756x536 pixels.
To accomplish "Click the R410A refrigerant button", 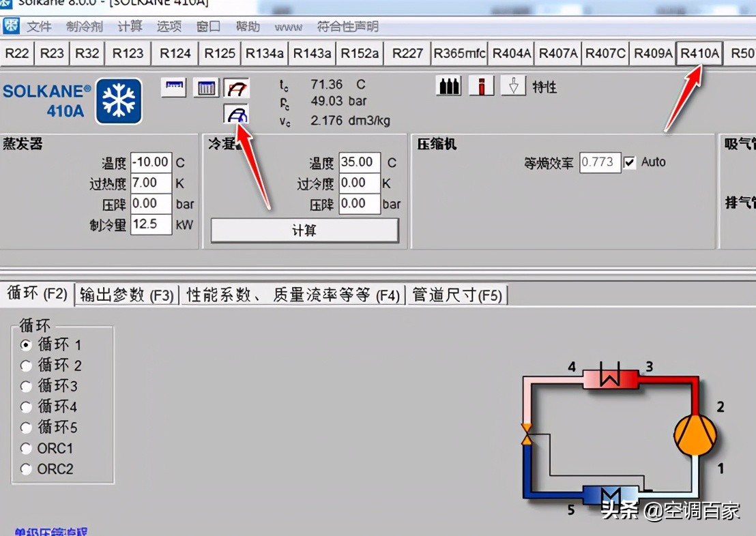I will click(699, 53).
